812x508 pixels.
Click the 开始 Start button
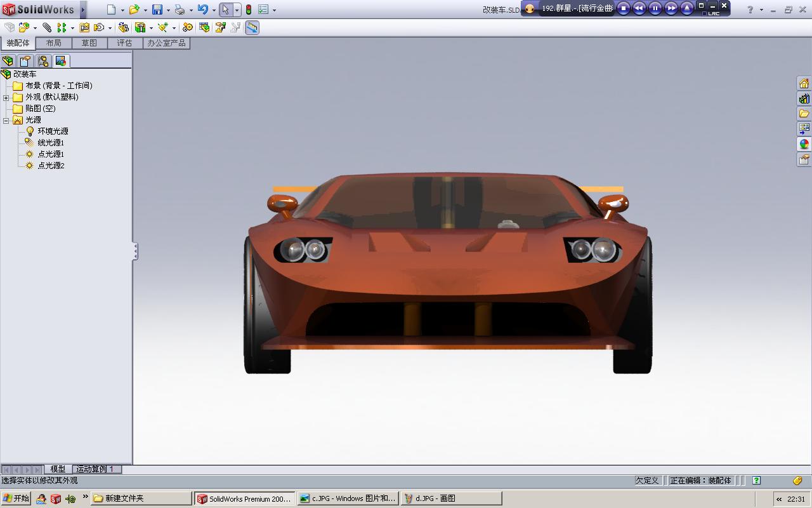(x=16, y=498)
